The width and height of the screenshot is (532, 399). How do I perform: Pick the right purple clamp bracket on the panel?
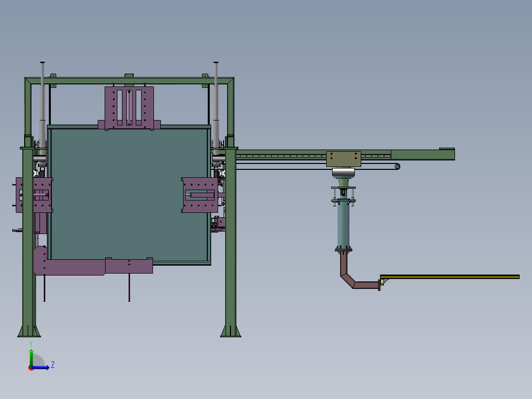click(x=200, y=195)
